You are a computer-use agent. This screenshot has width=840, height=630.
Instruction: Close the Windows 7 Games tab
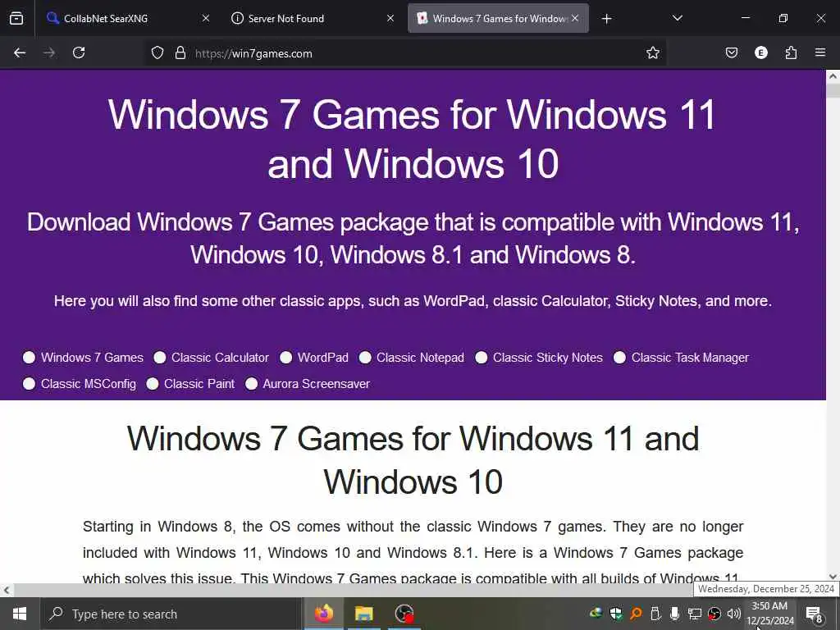(x=575, y=18)
